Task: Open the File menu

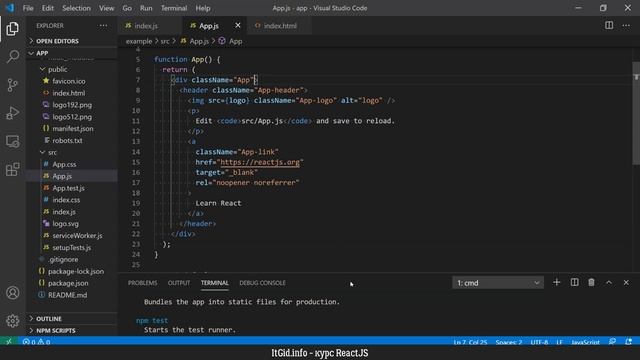Action: (28, 8)
